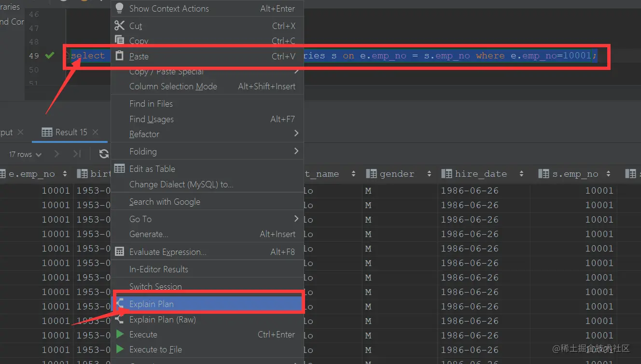641x364 pixels.
Task: Choose Find in Files
Action: pyautogui.click(x=207, y=103)
